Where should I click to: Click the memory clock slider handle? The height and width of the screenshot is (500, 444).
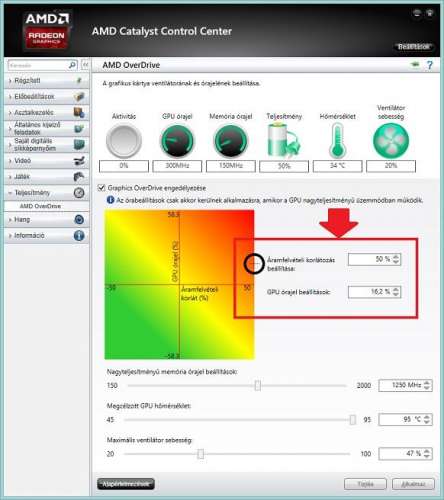[x=258, y=385]
